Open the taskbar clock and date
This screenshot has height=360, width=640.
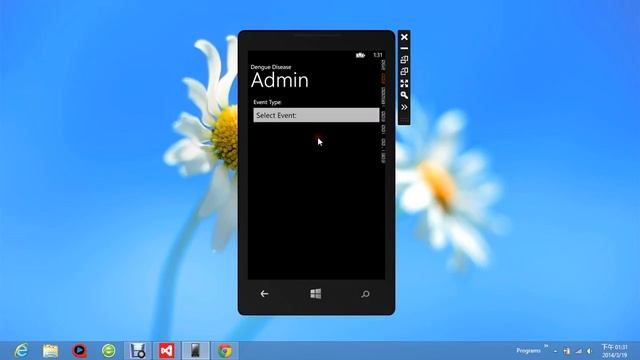pos(614,351)
